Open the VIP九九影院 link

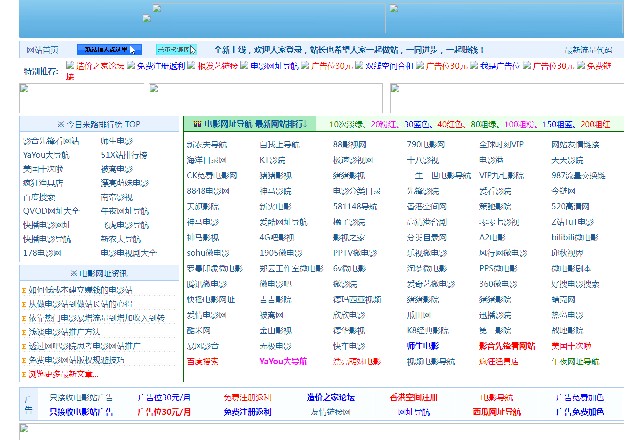501,176
